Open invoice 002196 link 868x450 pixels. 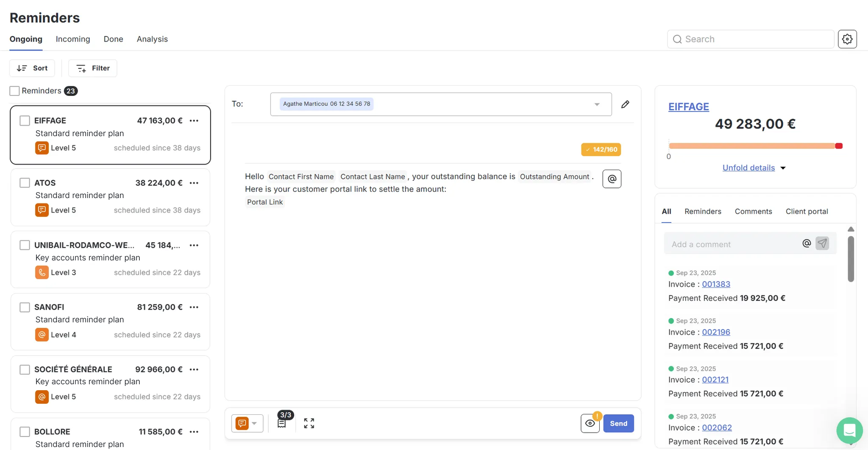[716, 332]
